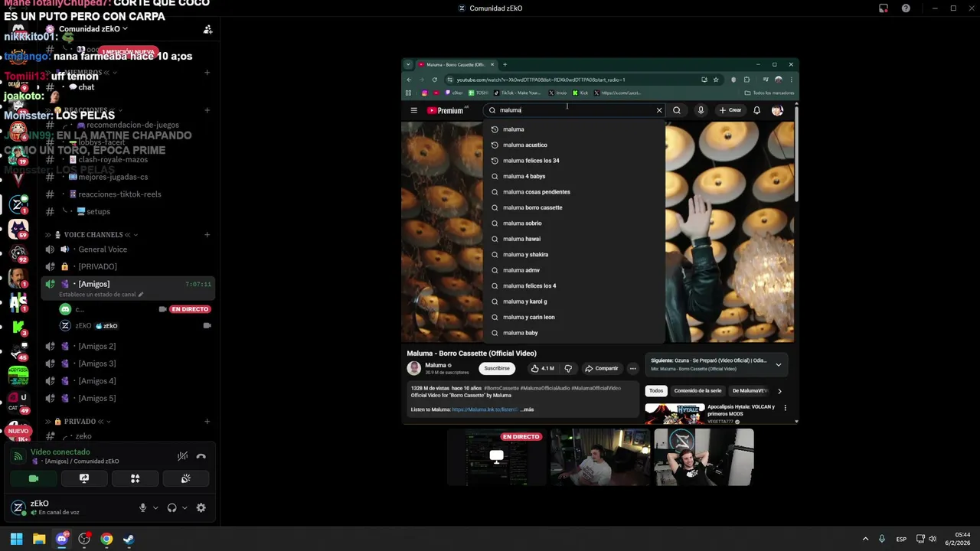The height and width of the screenshot is (551, 980).
Task: Click the Compartir share button
Action: click(602, 368)
